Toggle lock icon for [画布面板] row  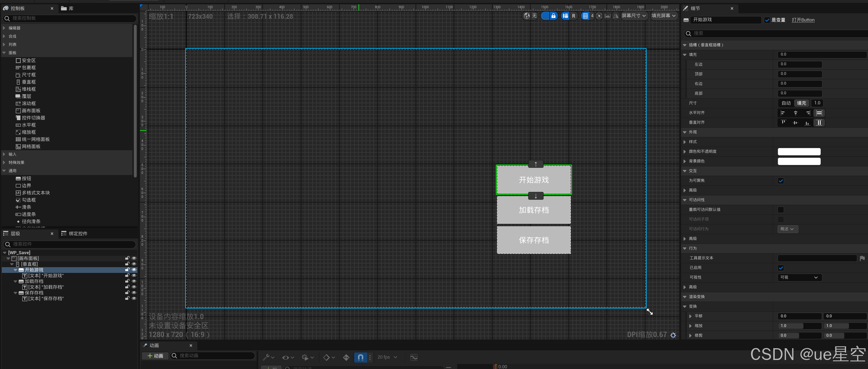click(127, 258)
